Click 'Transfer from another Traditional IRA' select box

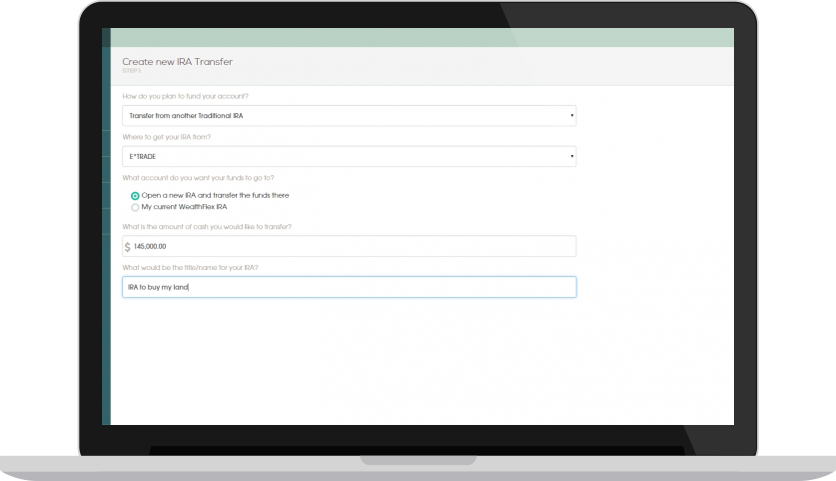348,116
